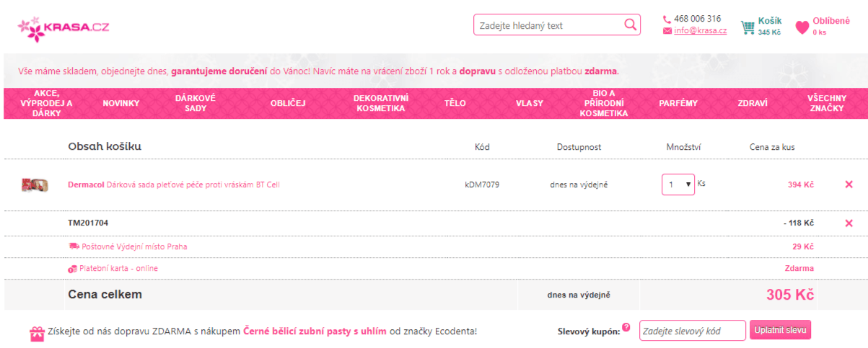868x348 pixels.
Task: Open the quantity dropdown for Dermacol set
Action: 678,184
